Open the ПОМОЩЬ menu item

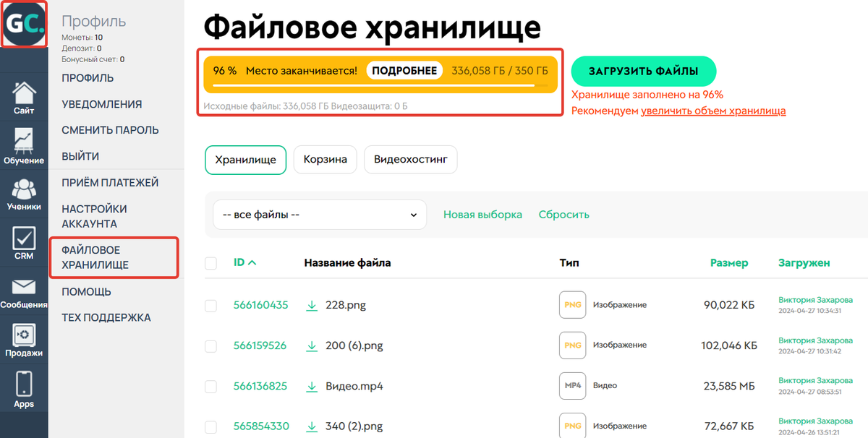(86, 292)
